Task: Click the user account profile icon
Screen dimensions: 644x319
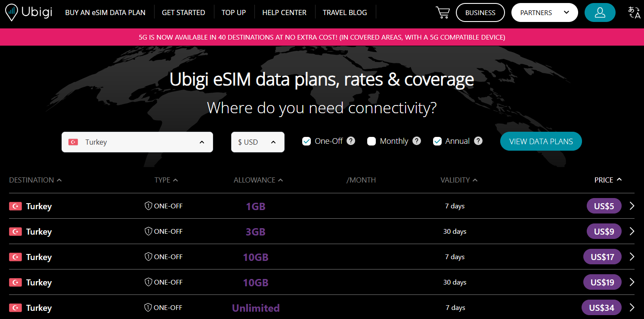Action: [600, 12]
